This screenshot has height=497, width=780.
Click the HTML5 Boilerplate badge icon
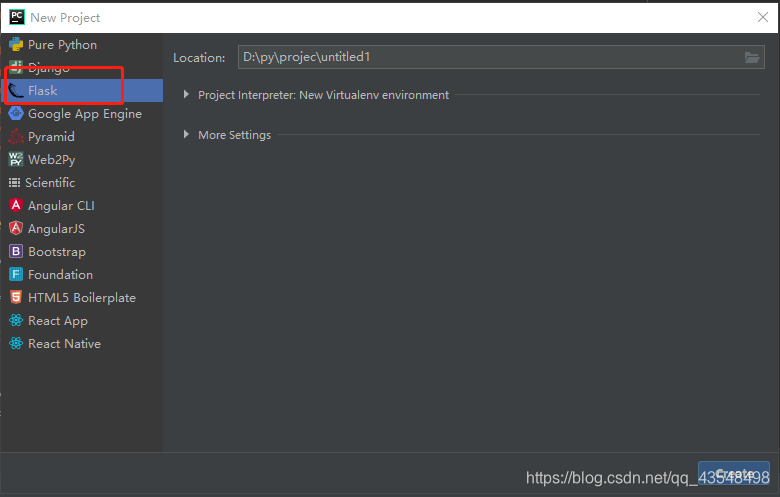pos(16,298)
